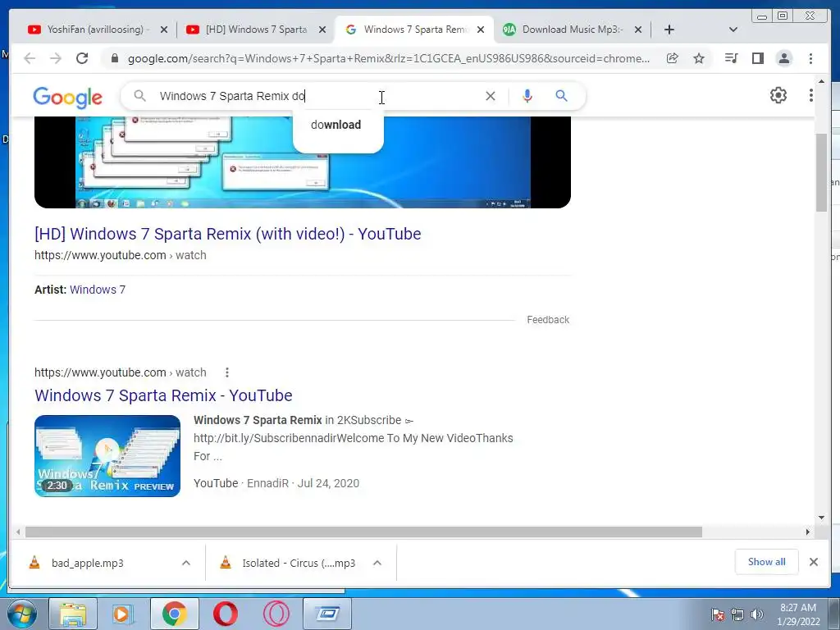Click the network tray icon

737,614
